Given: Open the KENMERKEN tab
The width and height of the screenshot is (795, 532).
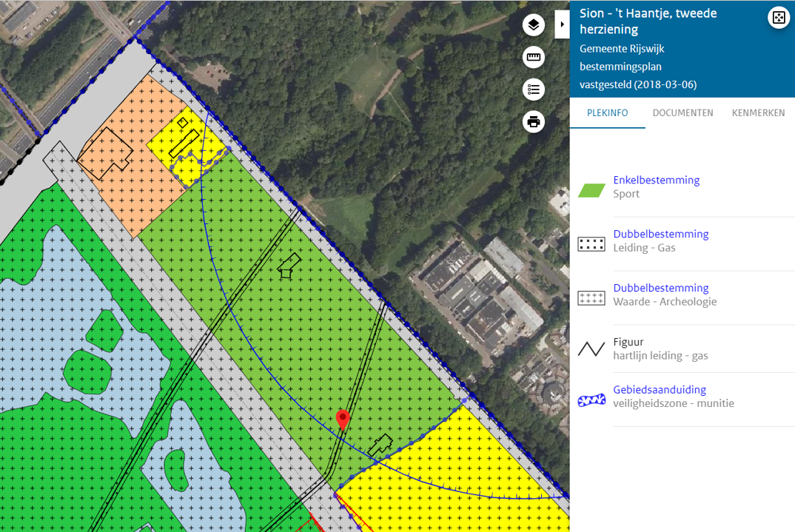Looking at the screenshot, I should pos(758,113).
